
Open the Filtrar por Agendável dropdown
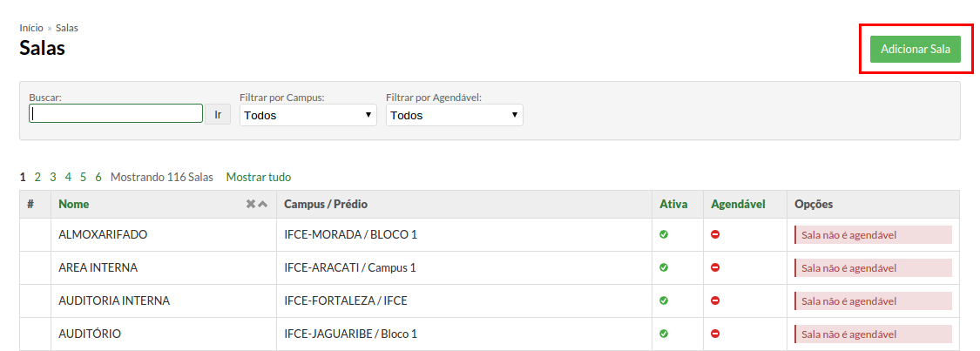[455, 115]
